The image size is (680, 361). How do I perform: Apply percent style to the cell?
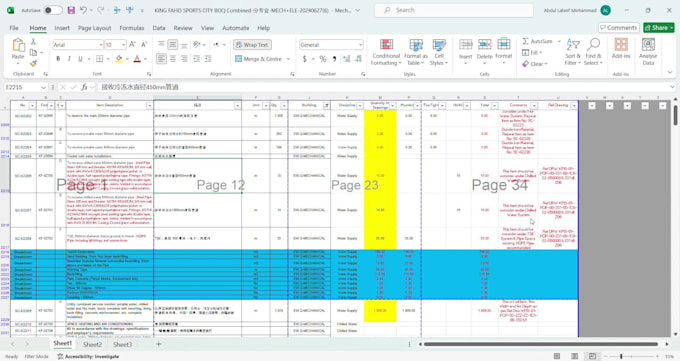323,59
